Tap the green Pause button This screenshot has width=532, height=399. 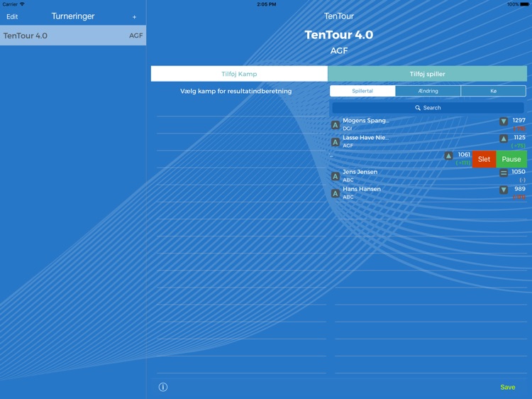point(511,159)
